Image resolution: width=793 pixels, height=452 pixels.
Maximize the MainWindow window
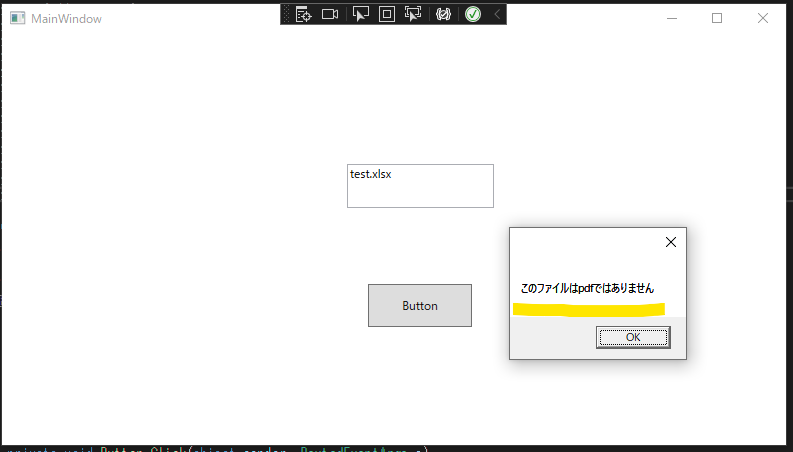pyautogui.click(x=717, y=18)
